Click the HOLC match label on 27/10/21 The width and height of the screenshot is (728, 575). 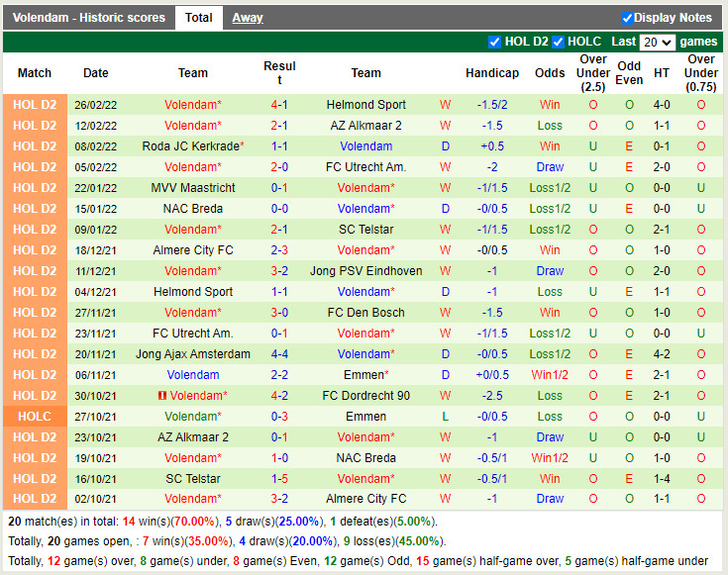pos(35,417)
